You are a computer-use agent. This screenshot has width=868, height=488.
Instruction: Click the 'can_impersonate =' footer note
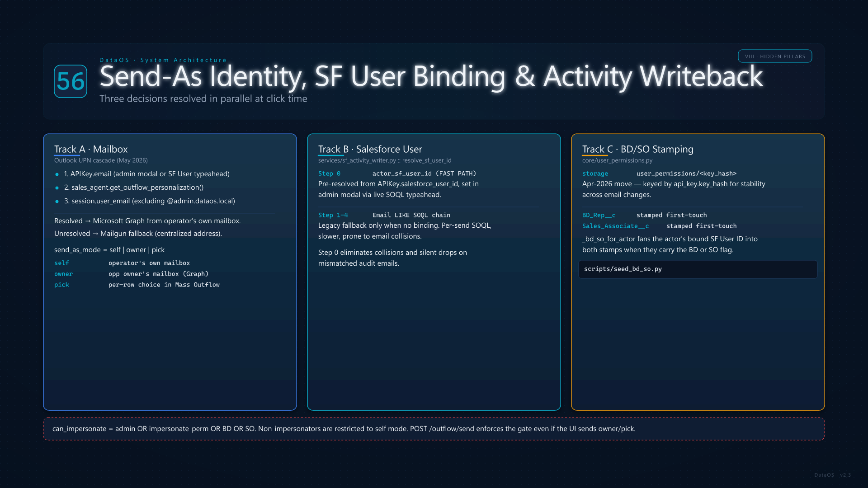tap(434, 429)
